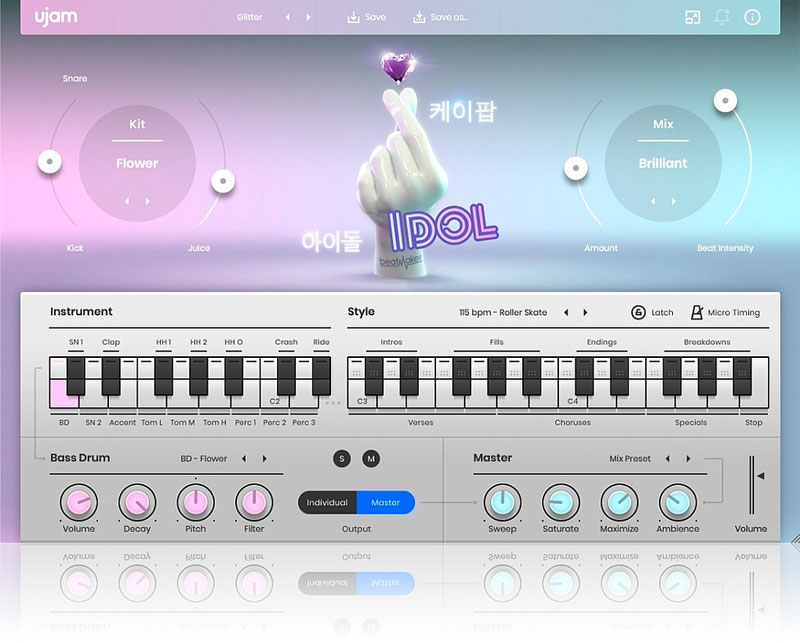Open the Mix Preset selector
The image size is (800, 643).
630,459
